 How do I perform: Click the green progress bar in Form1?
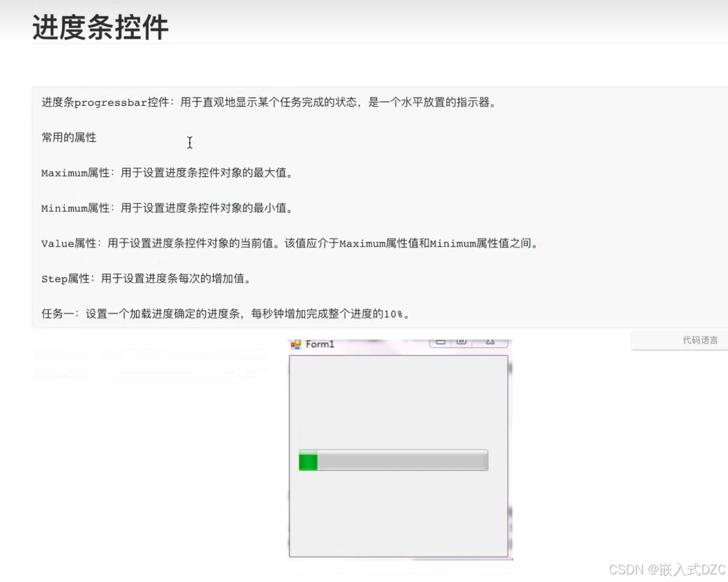(x=393, y=460)
